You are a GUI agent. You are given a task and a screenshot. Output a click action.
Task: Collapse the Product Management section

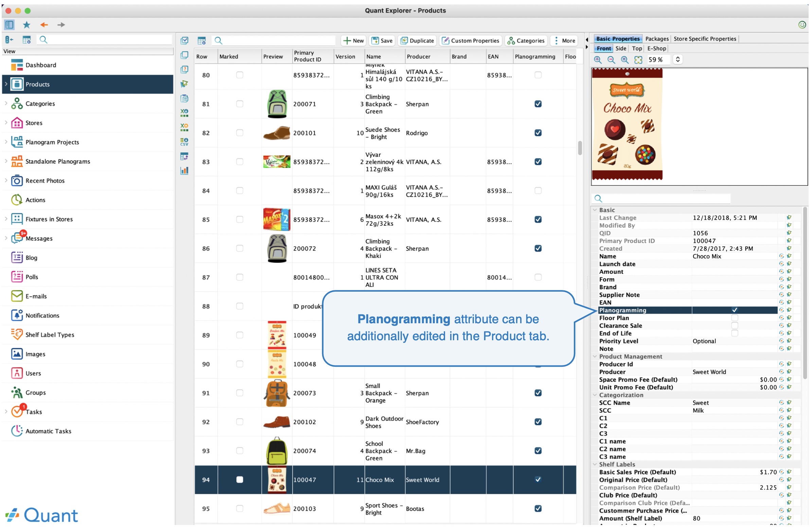pyautogui.click(x=595, y=356)
